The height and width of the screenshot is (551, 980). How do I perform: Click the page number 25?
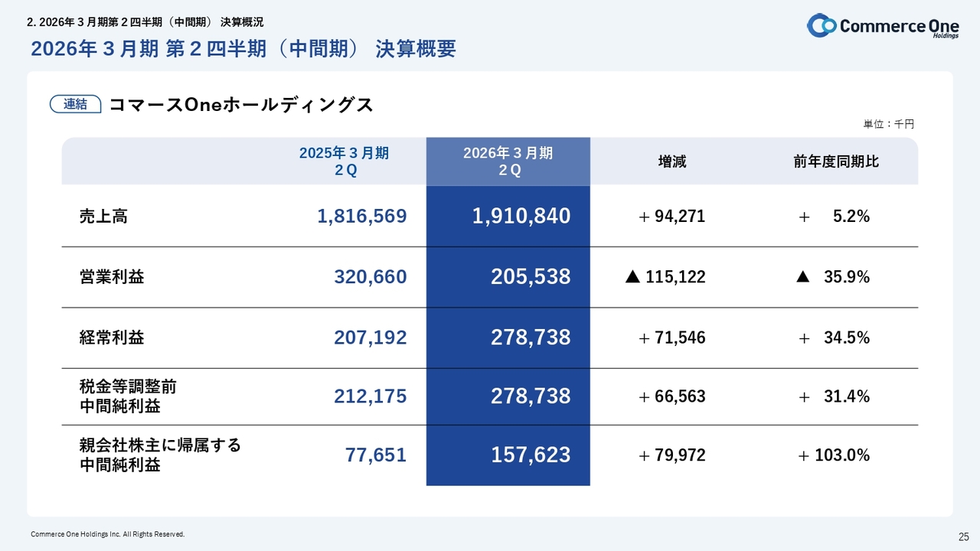click(x=964, y=535)
